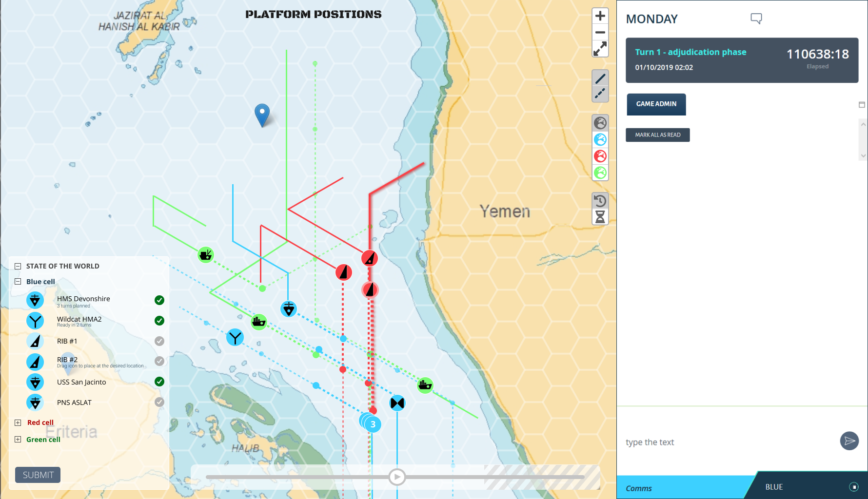This screenshot has width=868, height=499.
Task: Send the typed message
Action: click(x=849, y=441)
